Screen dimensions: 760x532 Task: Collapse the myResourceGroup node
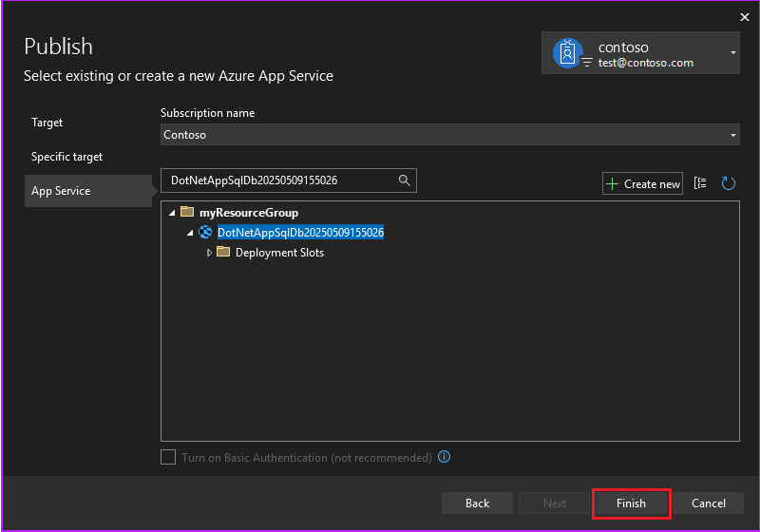click(172, 213)
